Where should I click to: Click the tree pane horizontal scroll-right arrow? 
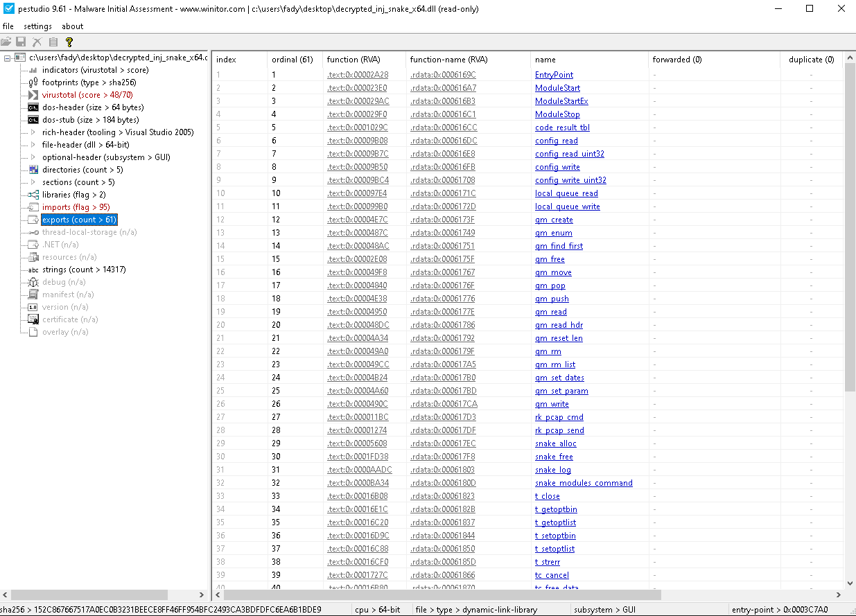[x=202, y=595]
